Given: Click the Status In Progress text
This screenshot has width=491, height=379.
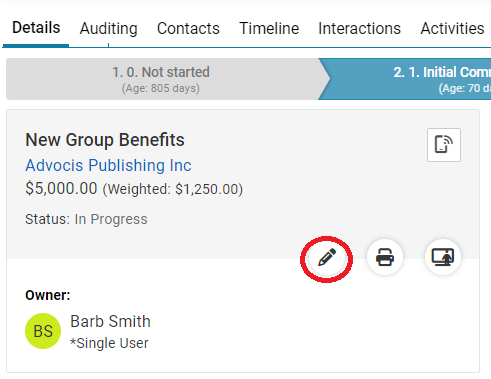Looking at the screenshot, I should coord(86,219).
